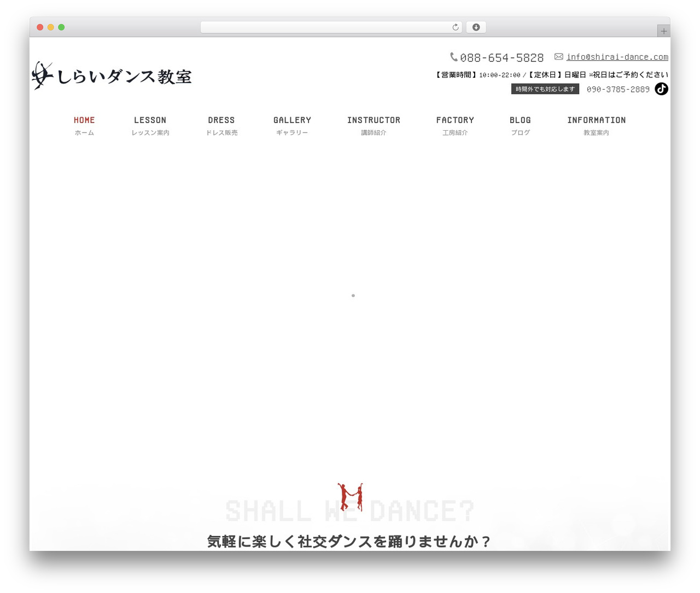Image resolution: width=700 pixels, height=593 pixels.
Task: Click the red dancing couple icon
Action: click(x=350, y=497)
